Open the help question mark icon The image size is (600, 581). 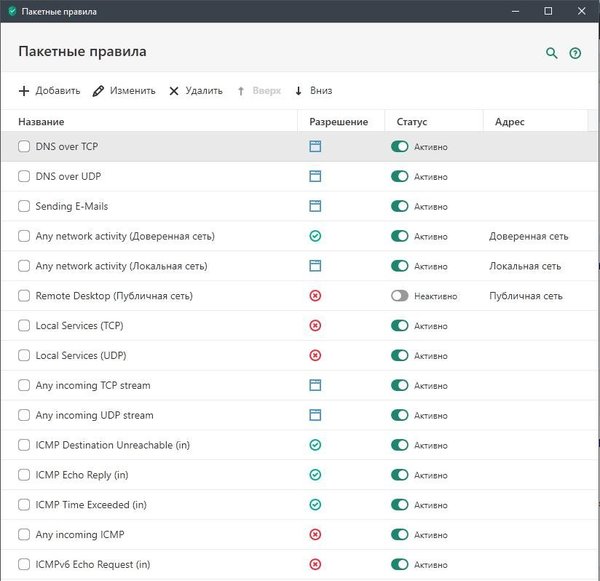(x=575, y=53)
